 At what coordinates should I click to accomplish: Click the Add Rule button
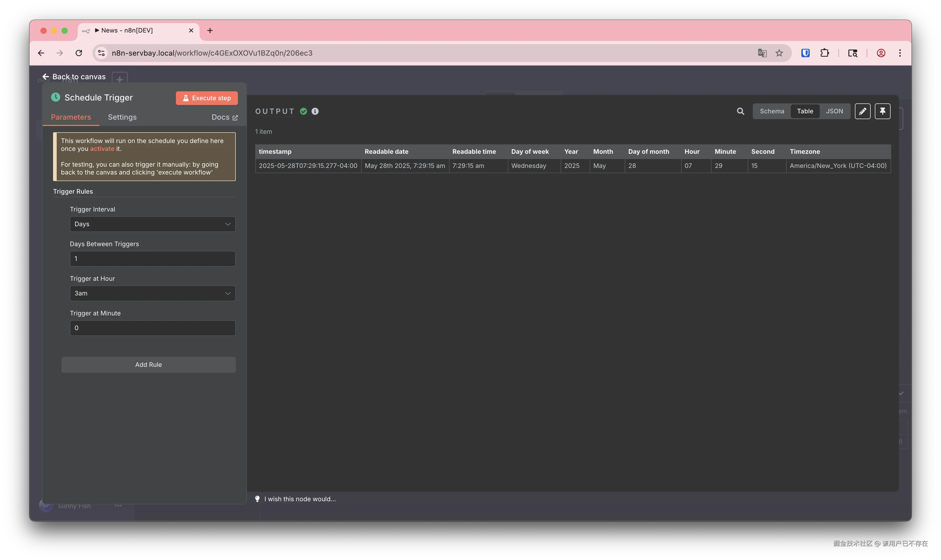[148, 365]
